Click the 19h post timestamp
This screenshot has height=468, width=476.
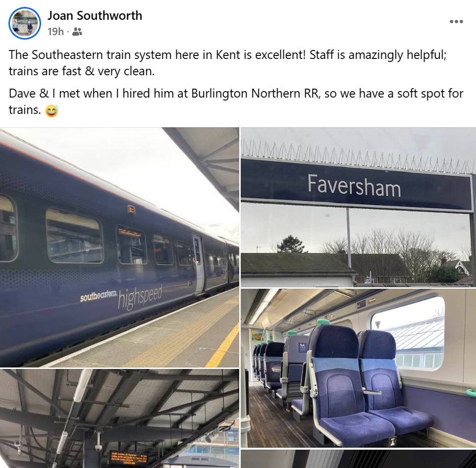click(56, 32)
